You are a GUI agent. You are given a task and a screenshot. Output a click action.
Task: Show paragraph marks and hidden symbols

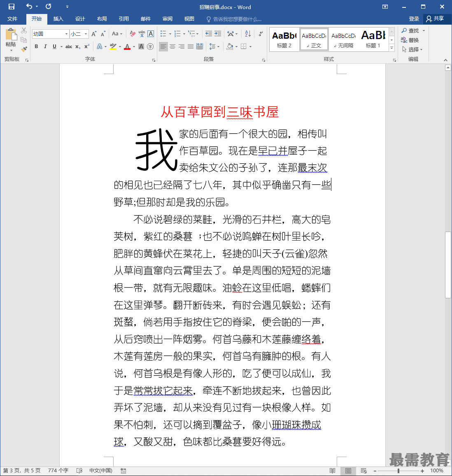click(x=261, y=34)
